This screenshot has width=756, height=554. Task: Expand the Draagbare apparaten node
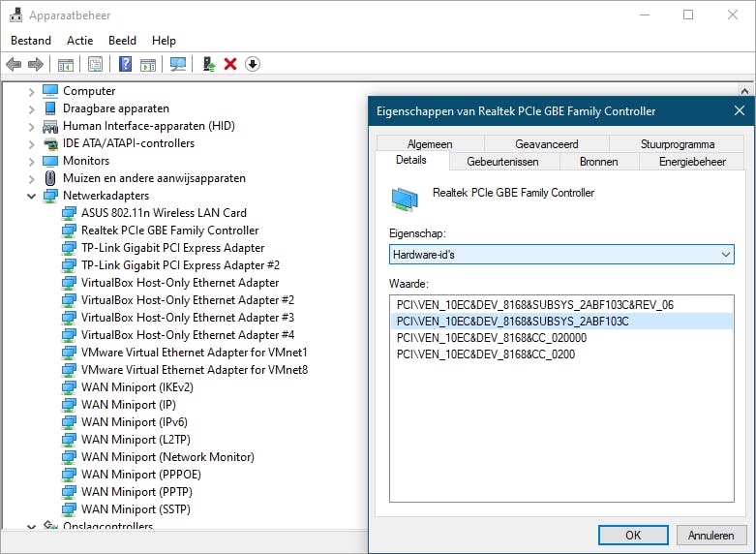32,108
